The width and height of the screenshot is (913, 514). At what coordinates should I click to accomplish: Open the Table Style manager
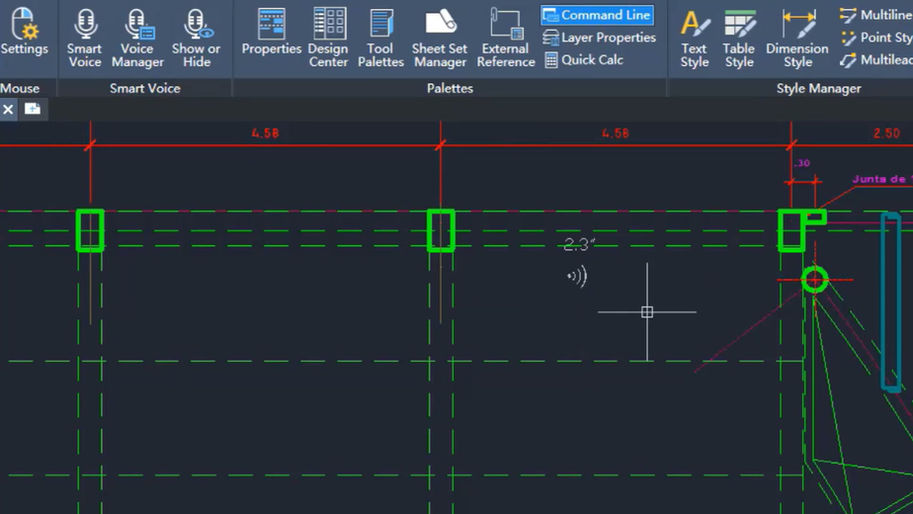pyautogui.click(x=739, y=38)
